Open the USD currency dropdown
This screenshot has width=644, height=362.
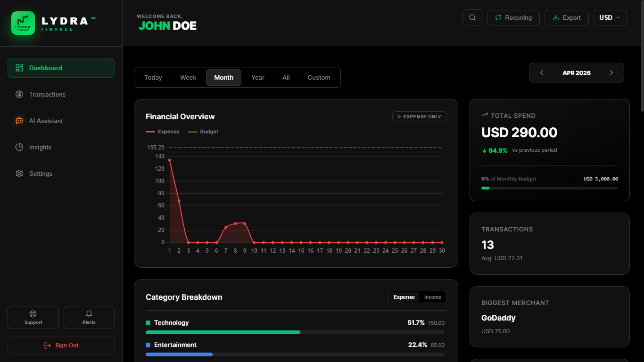tap(610, 18)
